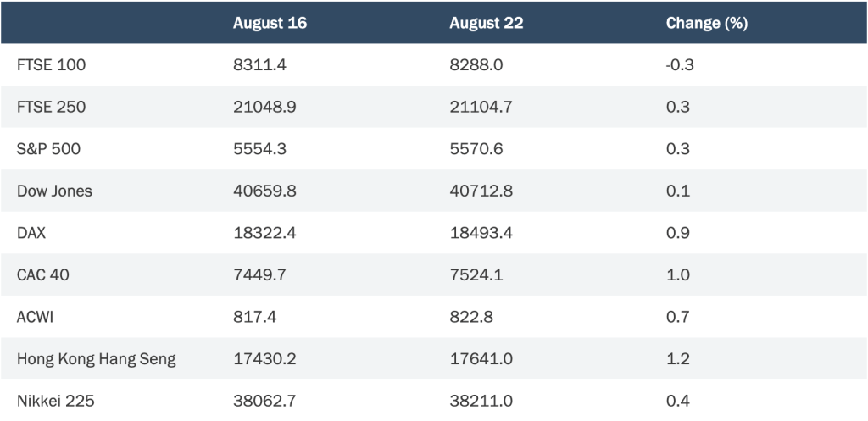Screen dimensions: 868x421
Task: Select the FTSE 250 row label
Action: coord(52,107)
